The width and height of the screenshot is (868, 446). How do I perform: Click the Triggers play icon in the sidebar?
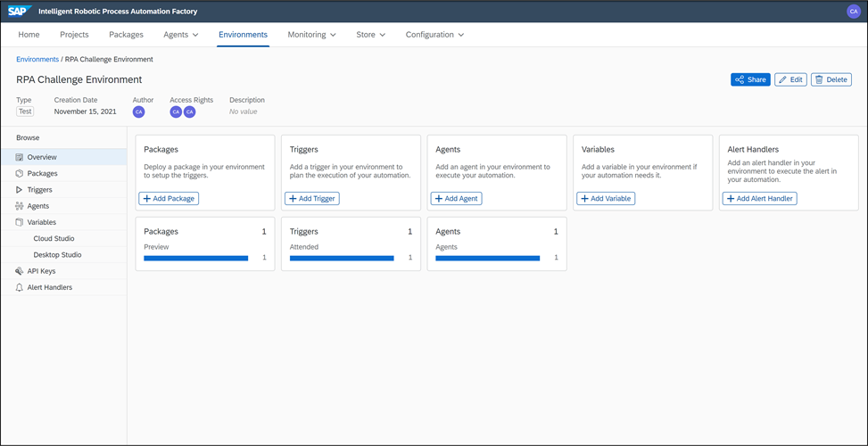pyautogui.click(x=20, y=190)
